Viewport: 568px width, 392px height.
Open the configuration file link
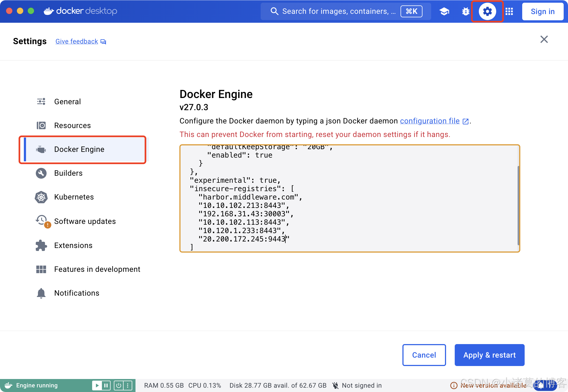pos(430,121)
